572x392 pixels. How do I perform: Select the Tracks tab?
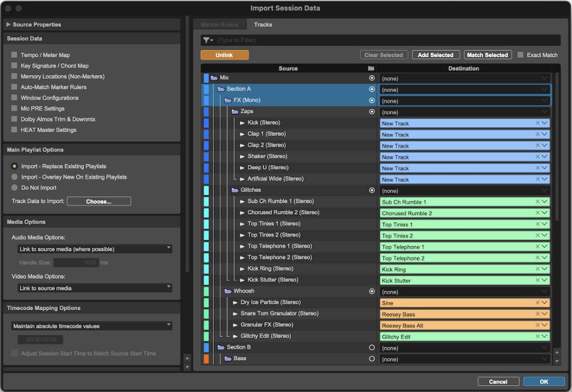[263, 24]
